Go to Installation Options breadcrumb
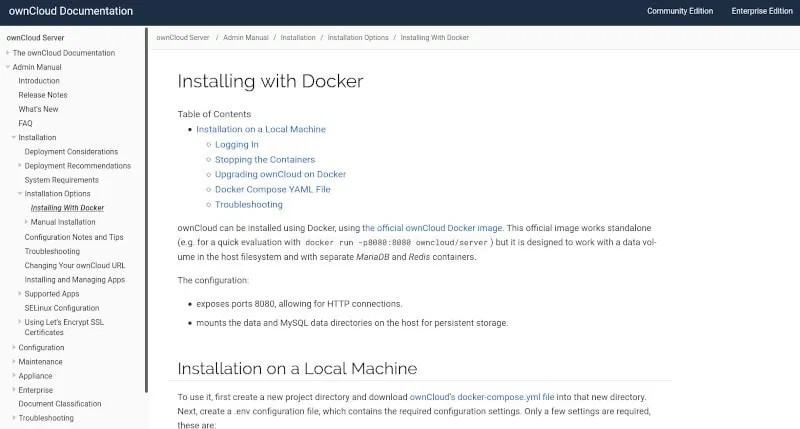The height and width of the screenshot is (429, 800). [358, 38]
